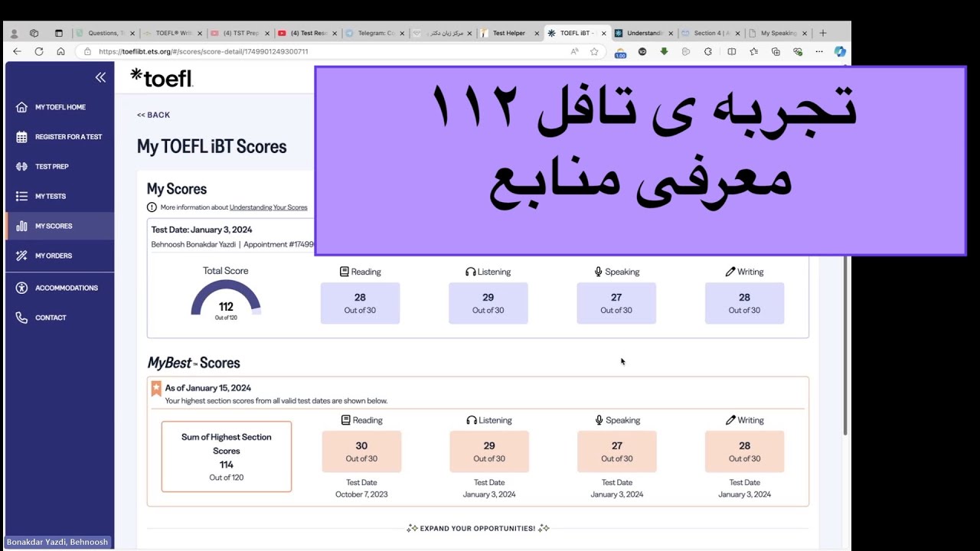Viewport: 980px width, 551px height.
Task: Open Contact in the sidebar
Action: (59, 318)
